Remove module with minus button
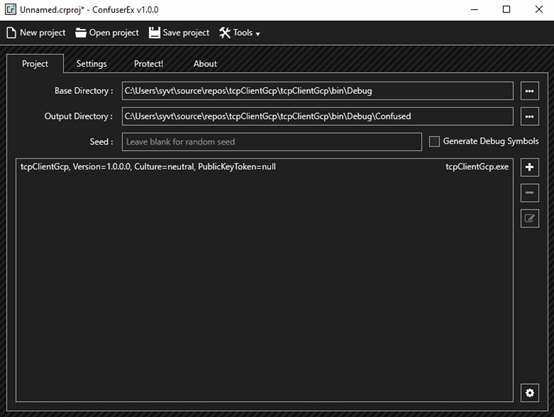The height and width of the screenshot is (417, 554). coord(529,193)
